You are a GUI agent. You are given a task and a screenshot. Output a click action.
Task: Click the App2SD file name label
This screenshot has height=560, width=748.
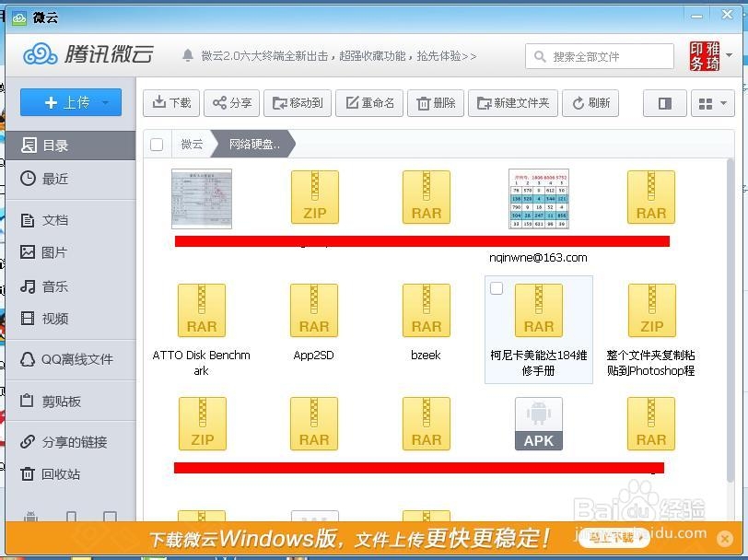[x=314, y=355]
